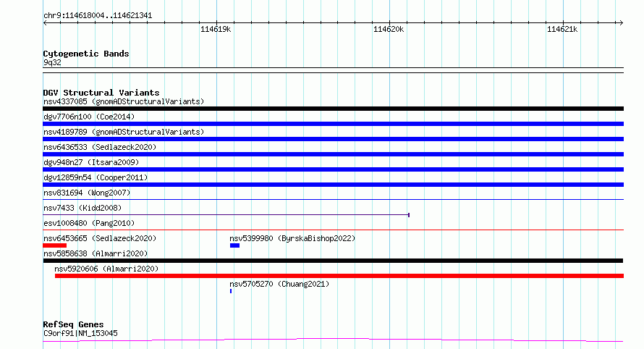
Task: Open variant nsv6453665 (Sedlazeck2020) label
Action: click(100, 238)
